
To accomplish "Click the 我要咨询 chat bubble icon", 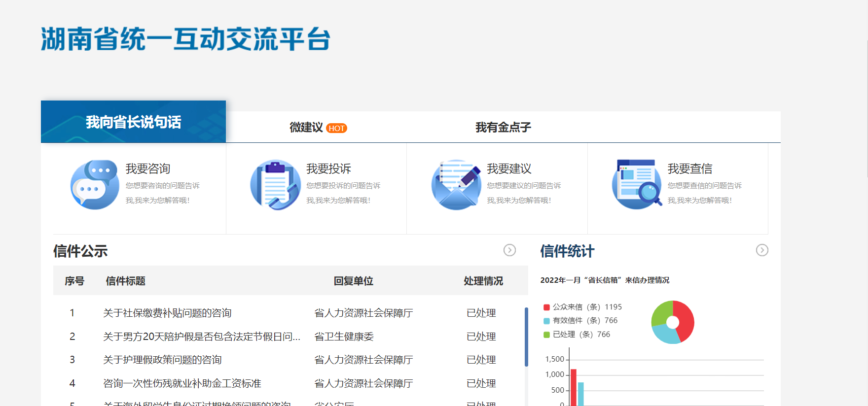I will click(95, 185).
